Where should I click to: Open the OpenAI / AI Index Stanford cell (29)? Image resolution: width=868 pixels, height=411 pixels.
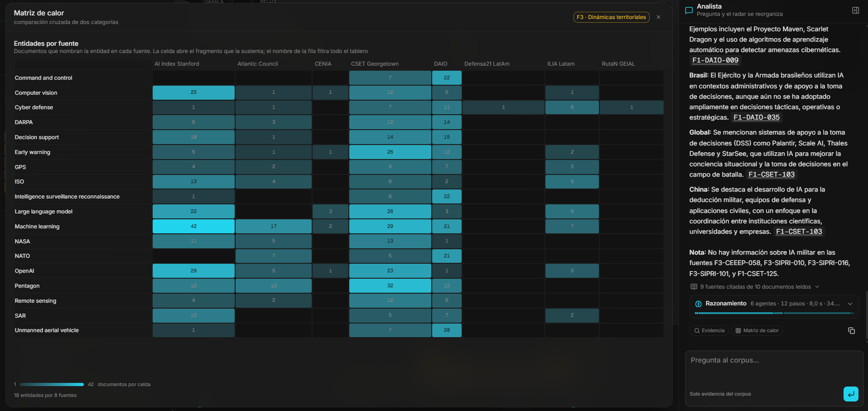tap(193, 271)
